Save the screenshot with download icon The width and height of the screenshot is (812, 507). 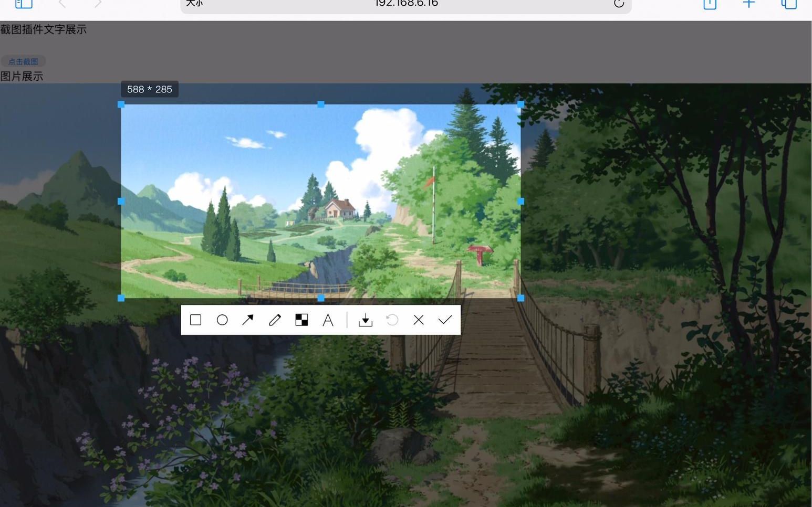[x=366, y=320]
